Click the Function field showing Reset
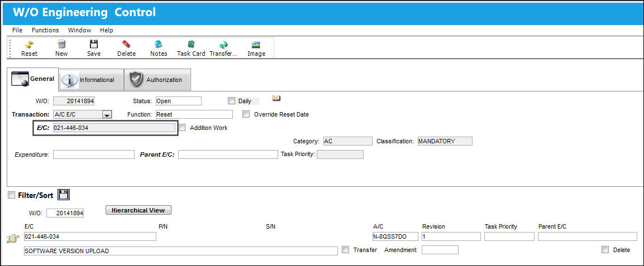The height and width of the screenshot is (266, 644). point(194,115)
